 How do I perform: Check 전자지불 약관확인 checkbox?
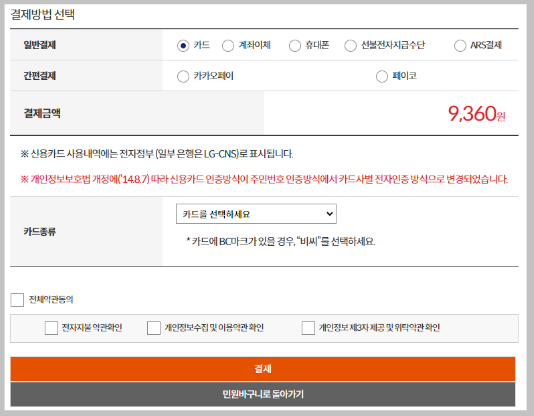(x=51, y=328)
